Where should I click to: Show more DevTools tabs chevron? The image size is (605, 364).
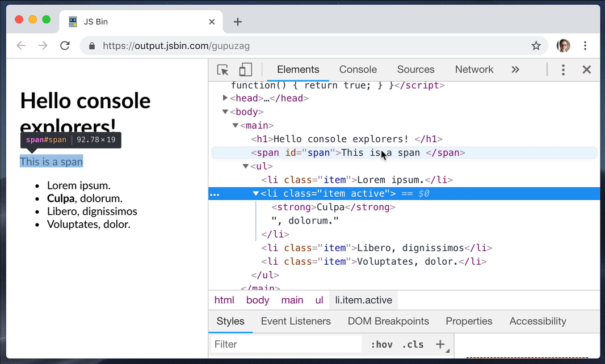[x=515, y=69]
